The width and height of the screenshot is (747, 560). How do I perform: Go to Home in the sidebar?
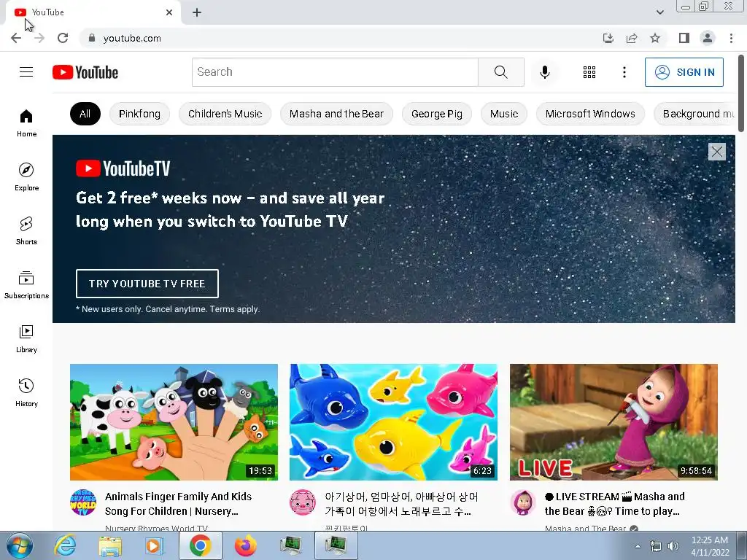coord(26,122)
